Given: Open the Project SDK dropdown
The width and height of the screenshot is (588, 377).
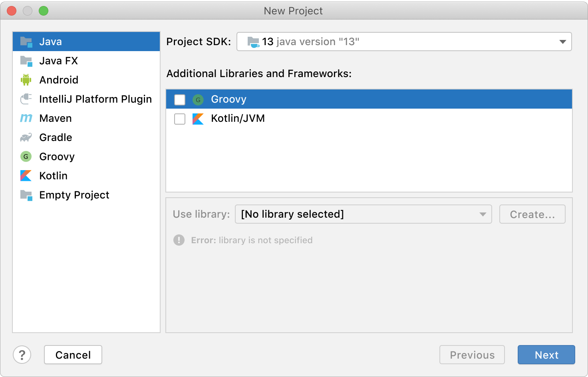Looking at the screenshot, I should [404, 42].
